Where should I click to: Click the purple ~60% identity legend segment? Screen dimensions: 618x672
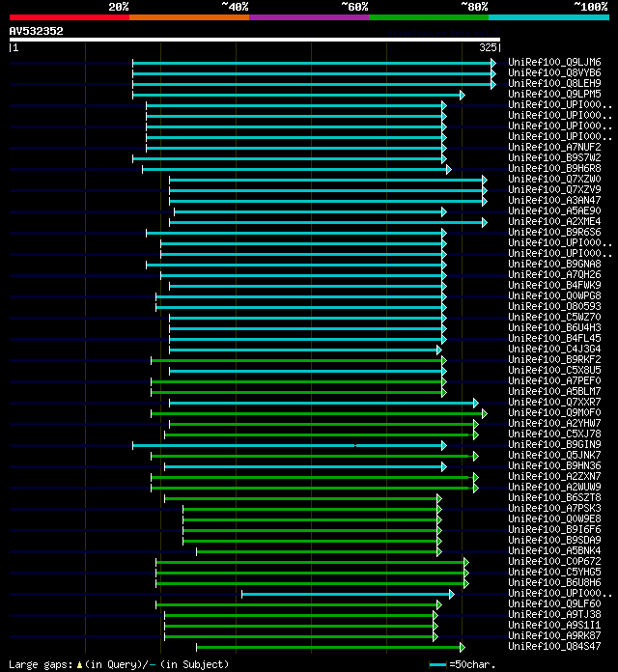pyautogui.click(x=309, y=17)
